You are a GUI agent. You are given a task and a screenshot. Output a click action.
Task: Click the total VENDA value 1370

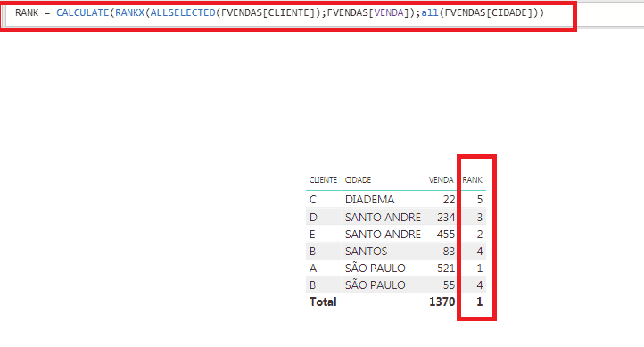[442, 302]
